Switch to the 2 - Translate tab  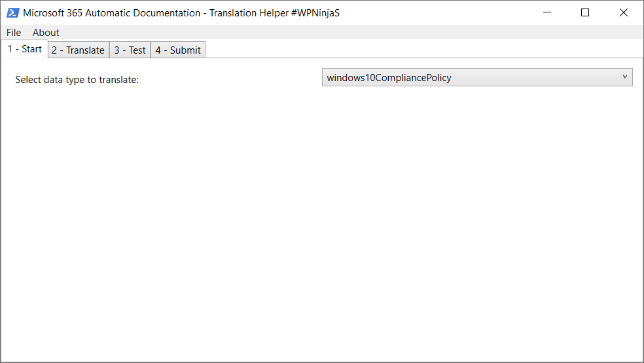78,50
